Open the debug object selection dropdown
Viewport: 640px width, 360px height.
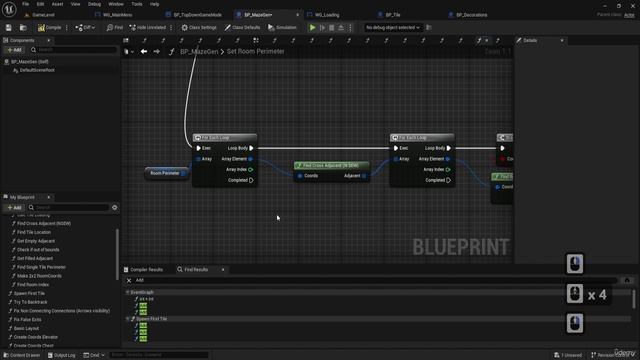point(392,27)
